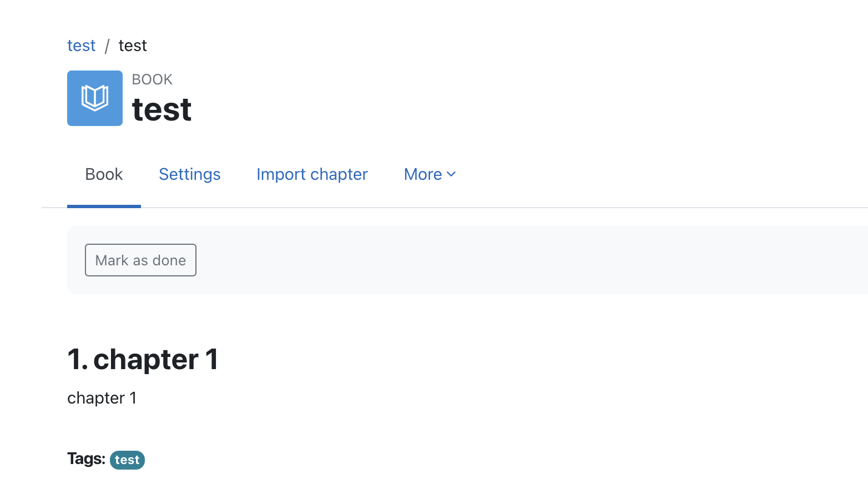Click the large test book title
The image size is (868, 504).
(162, 109)
